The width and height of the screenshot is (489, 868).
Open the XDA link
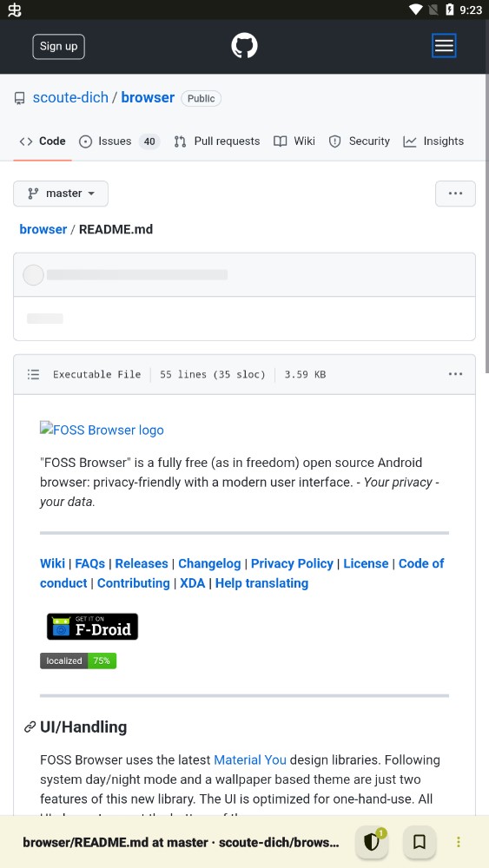(192, 583)
